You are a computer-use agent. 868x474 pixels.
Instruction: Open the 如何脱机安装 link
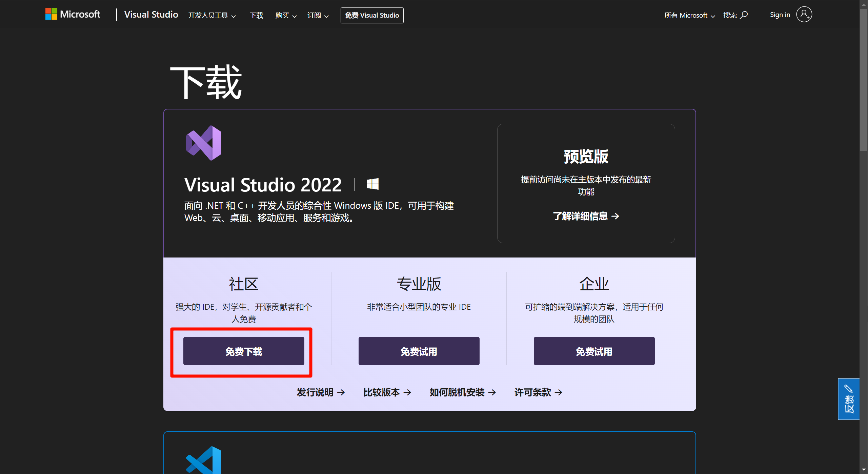[x=463, y=392]
